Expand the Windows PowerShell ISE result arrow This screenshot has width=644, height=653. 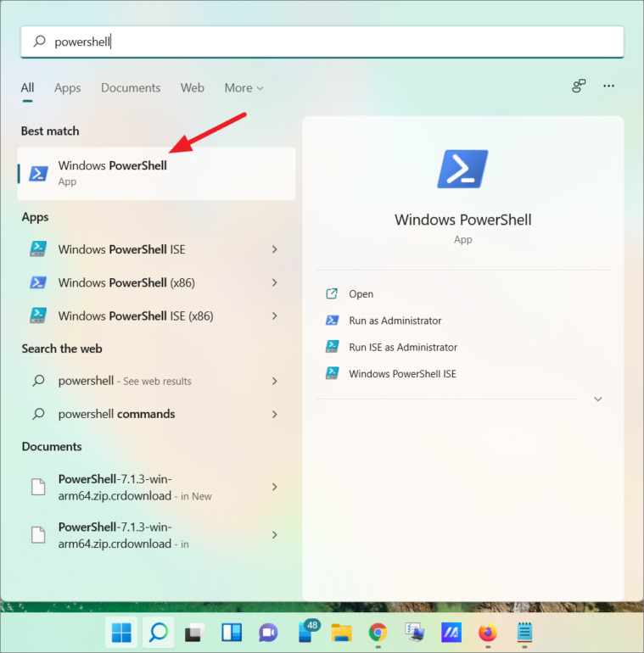point(275,249)
